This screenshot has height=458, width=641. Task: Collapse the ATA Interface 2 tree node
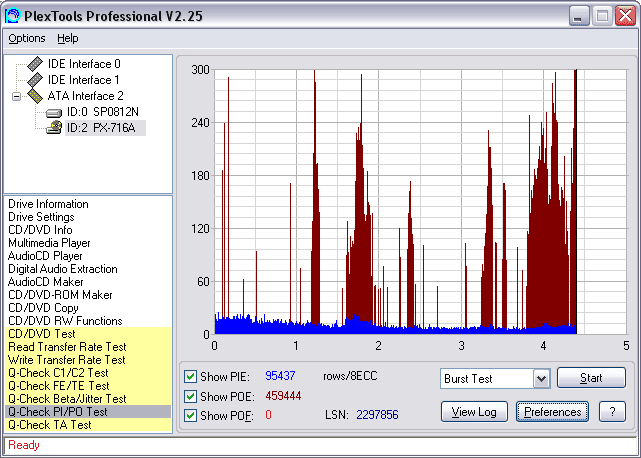click(x=16, y=96)
